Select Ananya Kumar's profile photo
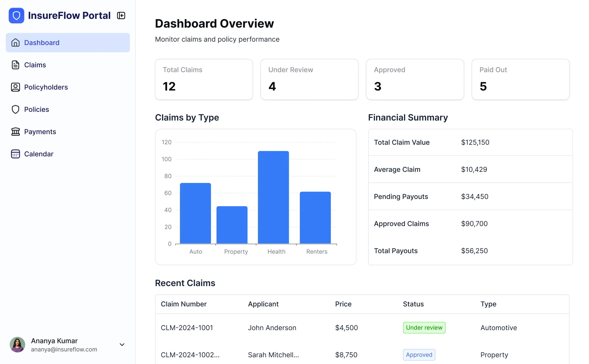 click(x=17, y=344)
